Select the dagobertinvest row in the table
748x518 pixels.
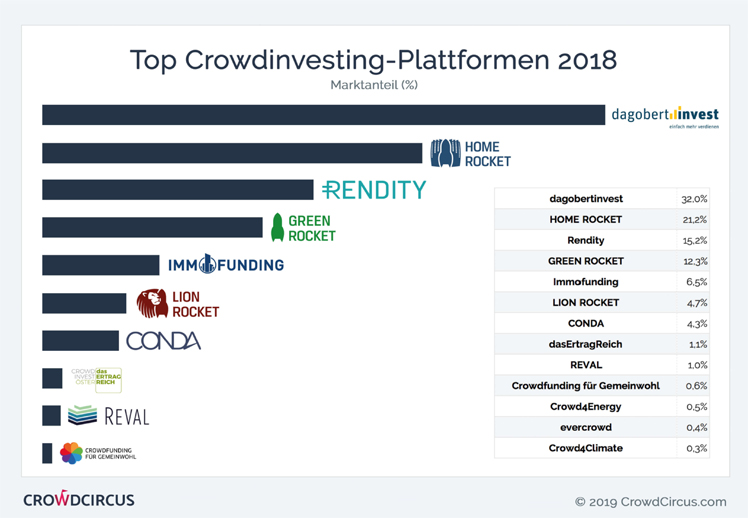pyautogui.click(x=586, y=199)
